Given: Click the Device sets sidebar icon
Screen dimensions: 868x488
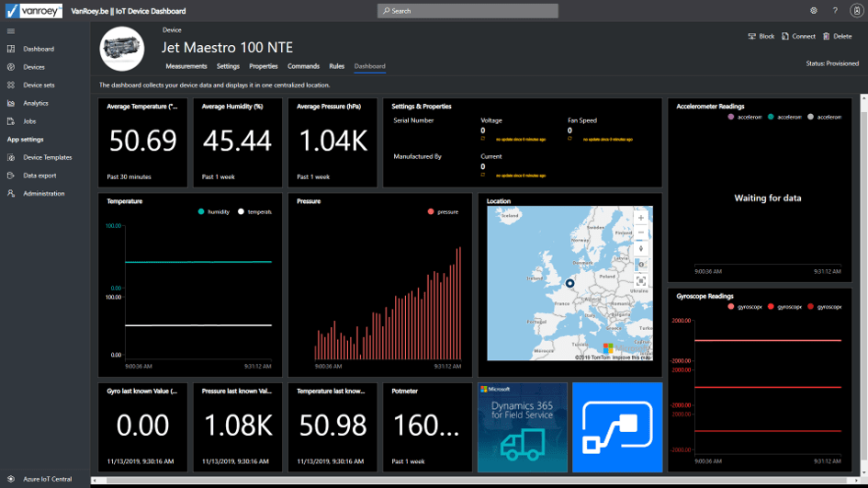Looking at the screenshot, I should point(11,85).
